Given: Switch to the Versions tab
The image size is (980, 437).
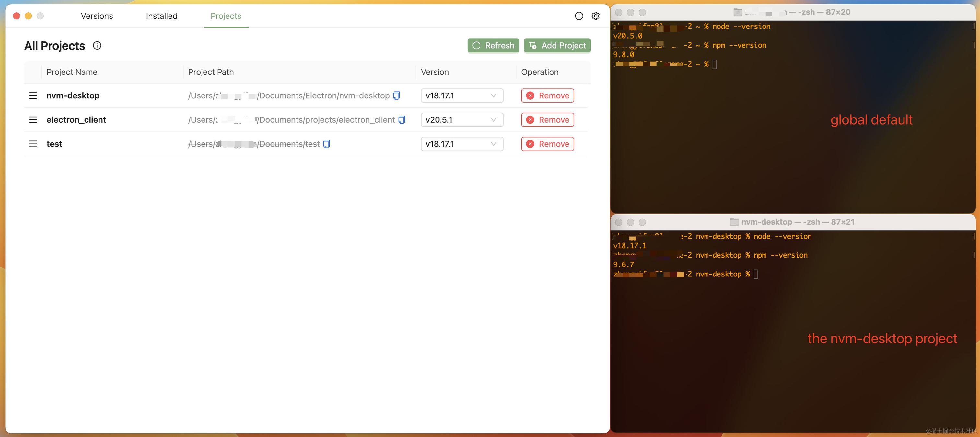Looking at the screenshot, I should 97,16.
